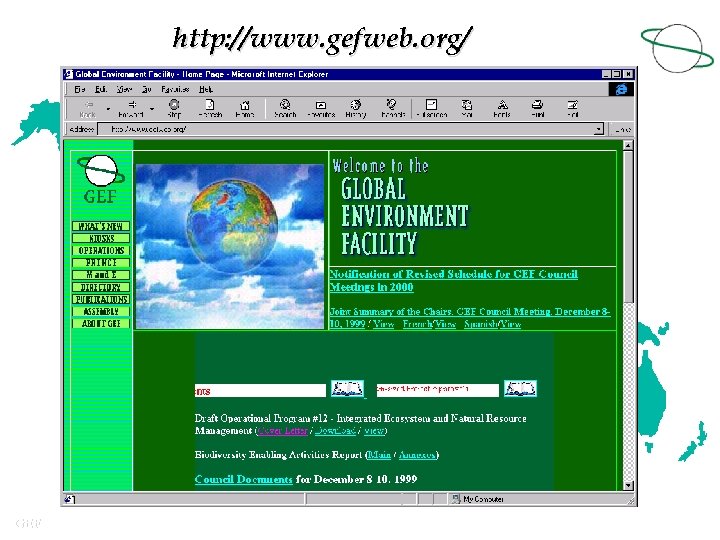Click the globe and clouds image
Screen dimensions: 720x540
230,247
